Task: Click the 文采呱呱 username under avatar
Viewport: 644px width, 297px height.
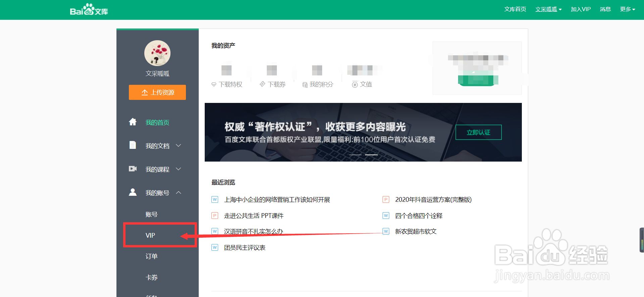Action: pos(157,74)
